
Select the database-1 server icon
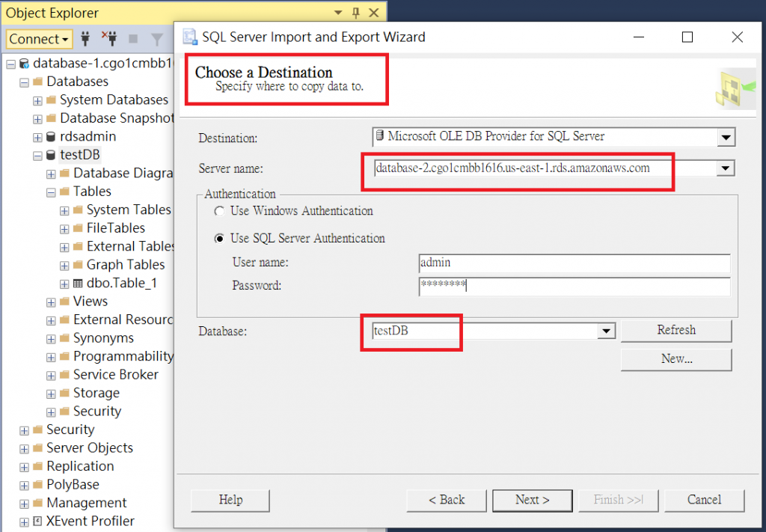pyautogui.click(x=24, y=64)
